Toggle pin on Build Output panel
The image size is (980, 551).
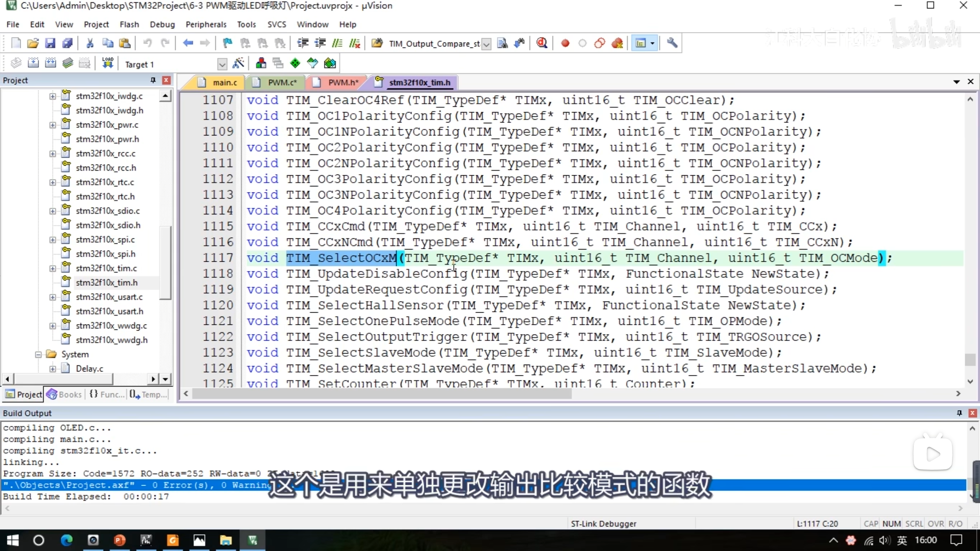[959, 413]
